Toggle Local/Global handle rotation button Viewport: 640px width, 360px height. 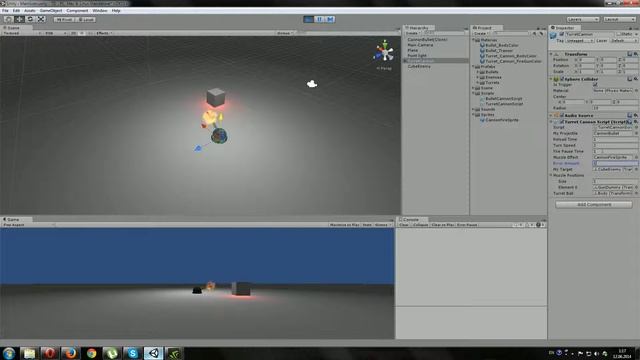coord(86,19)
